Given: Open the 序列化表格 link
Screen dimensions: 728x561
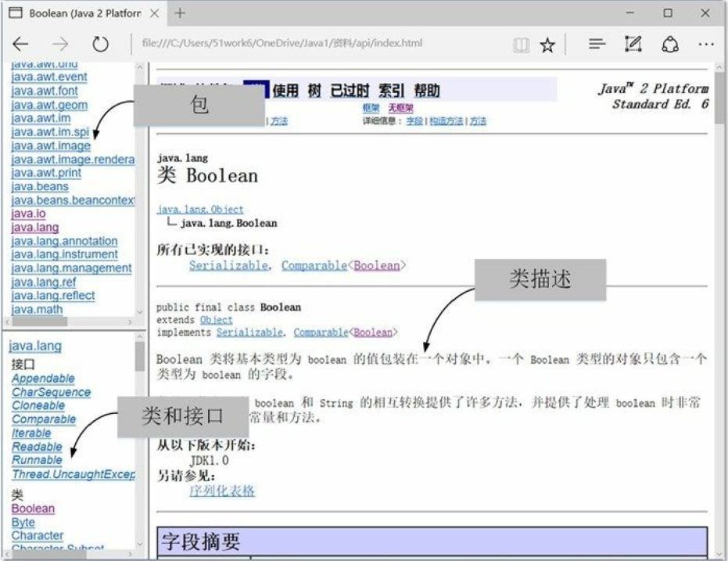Looking at the screenshot, I should (222, 491).
